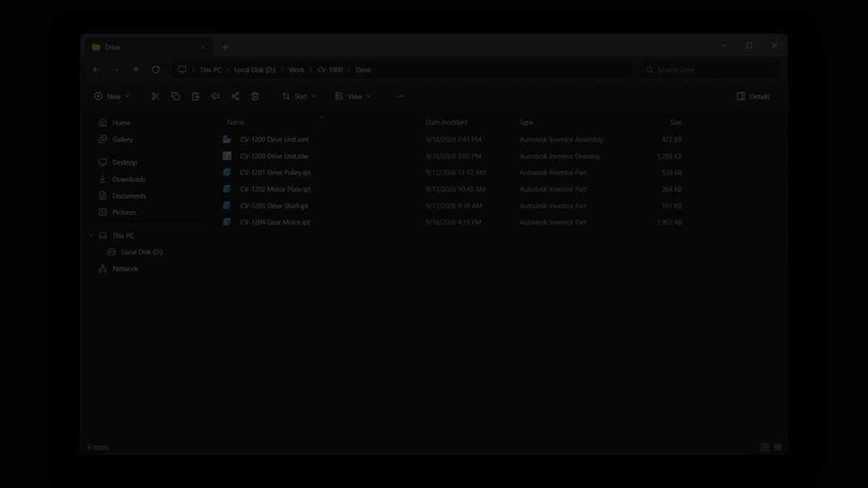Click CV-1000 in the breadcrumb path

pos(330,70)
